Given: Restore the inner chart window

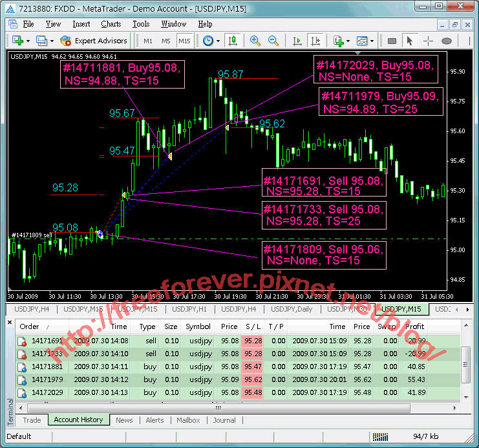Looking at the screenshot, I should point(454,25).
